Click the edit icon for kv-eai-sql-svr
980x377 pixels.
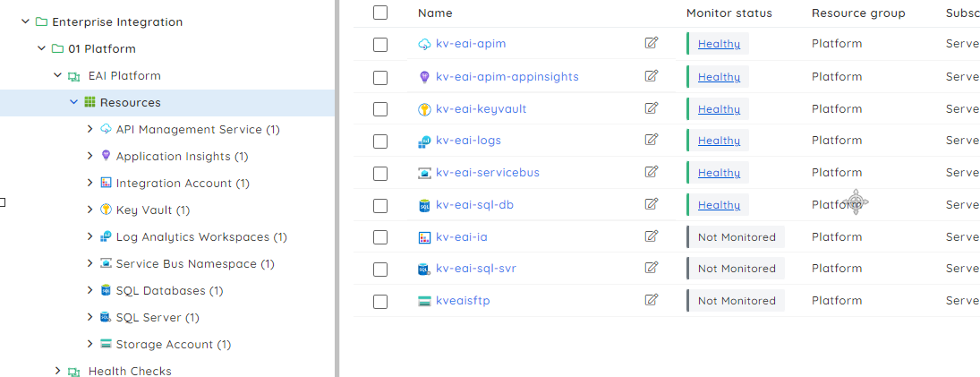coord(652,268)
